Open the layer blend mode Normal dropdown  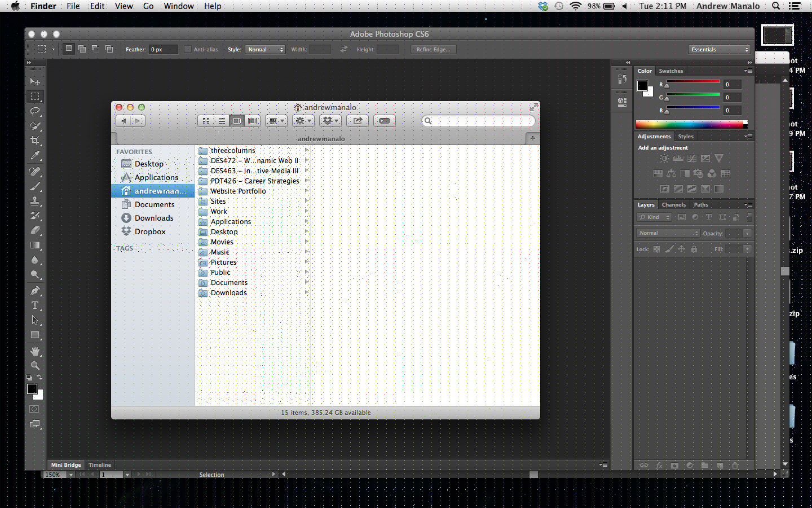[x=668, y=233]
